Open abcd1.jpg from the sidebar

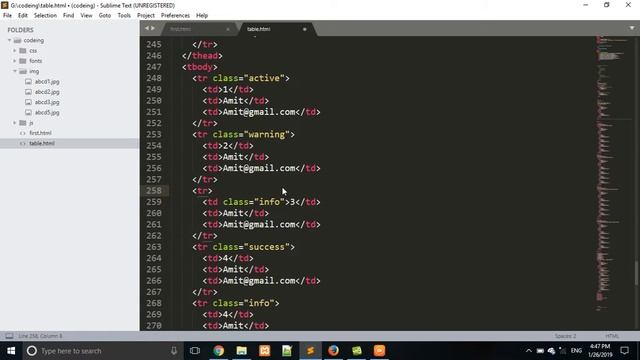tap(47, 82)
